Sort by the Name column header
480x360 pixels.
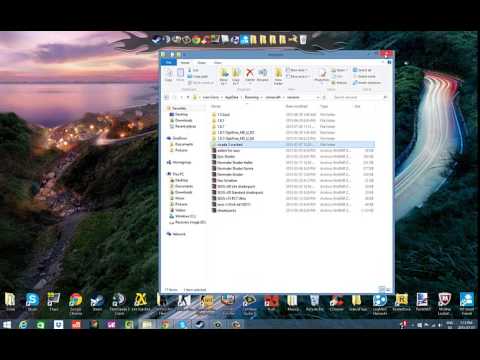tap(216, 106)
